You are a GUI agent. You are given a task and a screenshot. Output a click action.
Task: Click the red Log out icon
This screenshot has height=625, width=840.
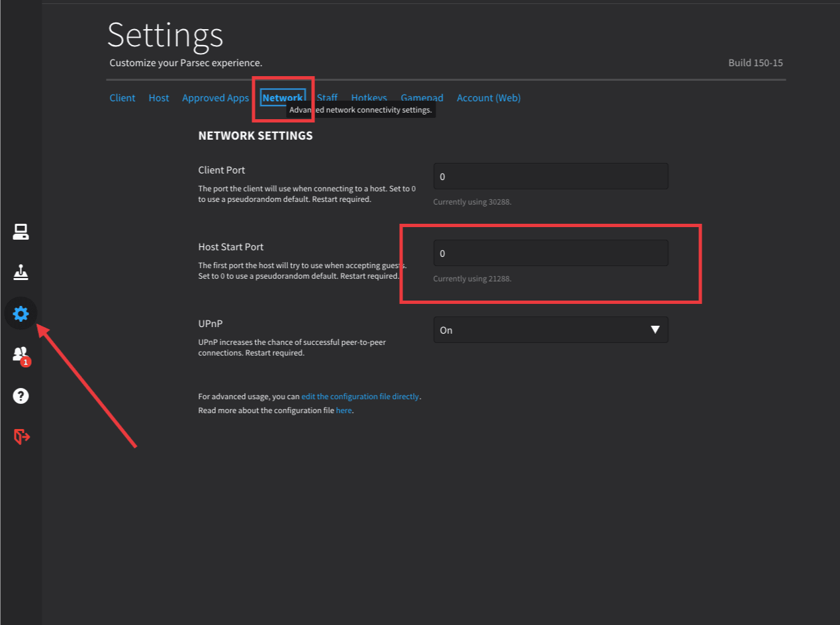[22, 436]
